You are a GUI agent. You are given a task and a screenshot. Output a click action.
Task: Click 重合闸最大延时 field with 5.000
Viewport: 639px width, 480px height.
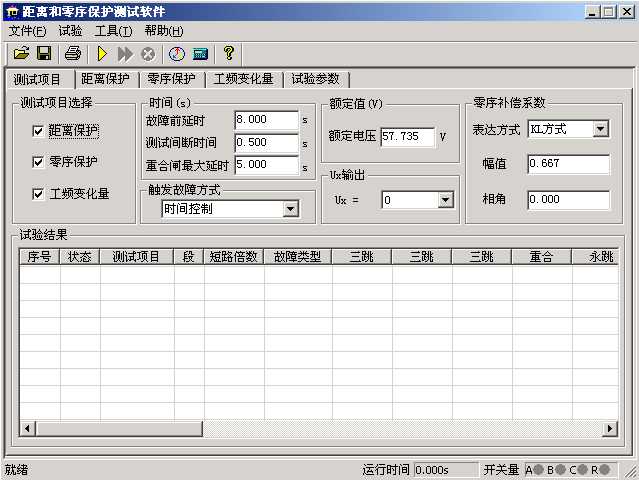coord(267,165)
